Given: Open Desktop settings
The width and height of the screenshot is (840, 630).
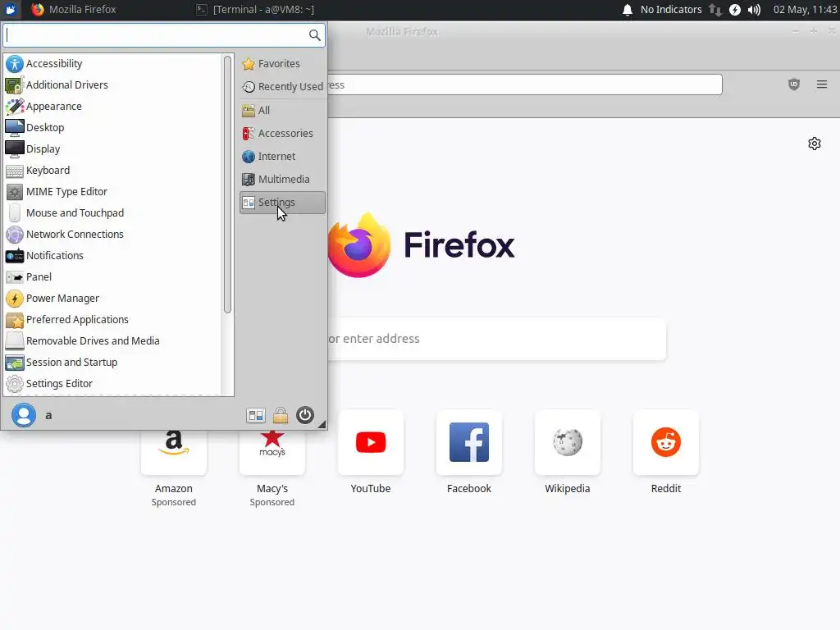Looking at the screenshot, I should click(112, 127).
